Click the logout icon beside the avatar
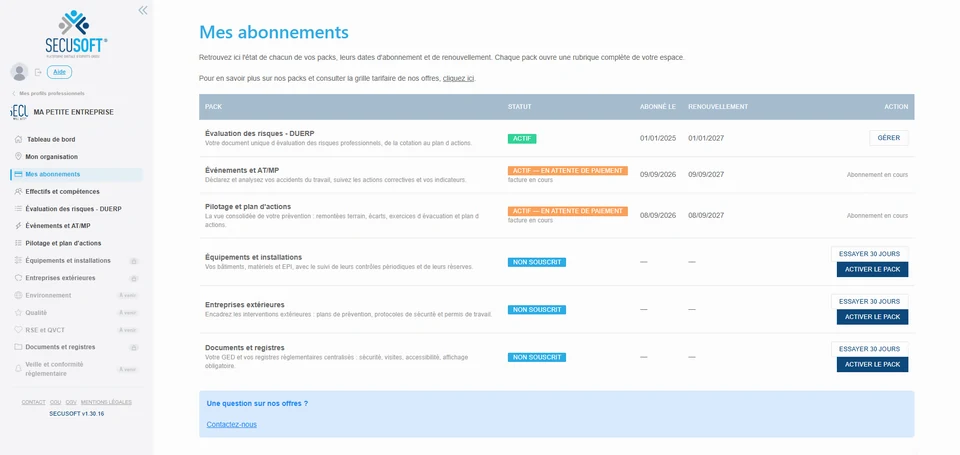The width and height of the screenshot is (960, 455). pos(38,72)
